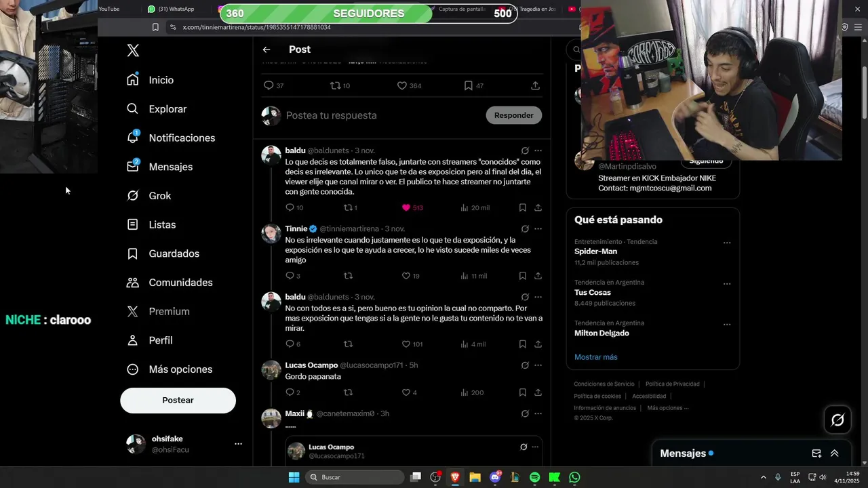
Task: Go back with the Post arrow
Action: [x=267, y=49]
